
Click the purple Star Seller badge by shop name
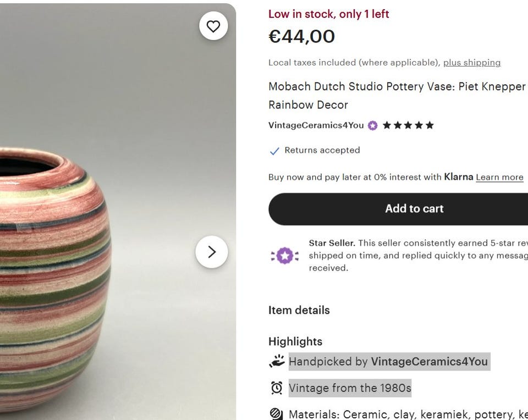click(373, 125)
